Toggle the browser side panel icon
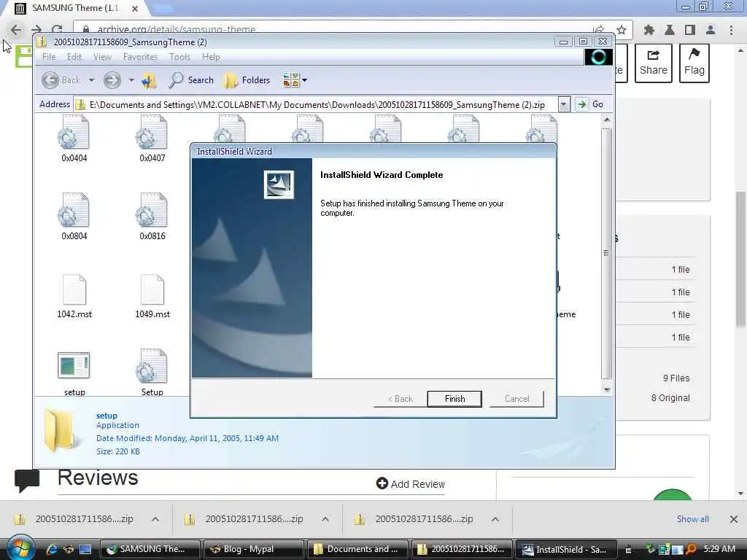 tap(690, 29)
